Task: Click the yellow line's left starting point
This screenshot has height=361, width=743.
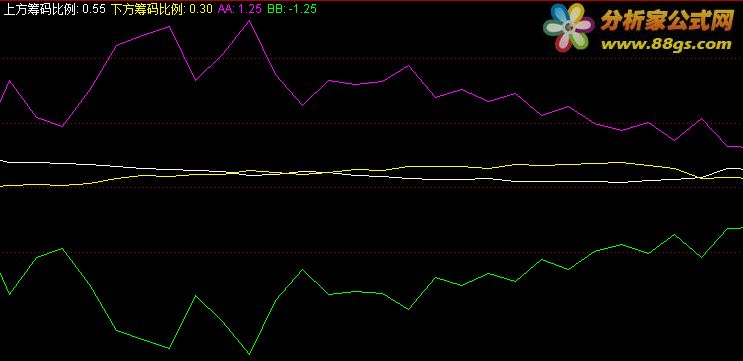Action: coord(2,186)
